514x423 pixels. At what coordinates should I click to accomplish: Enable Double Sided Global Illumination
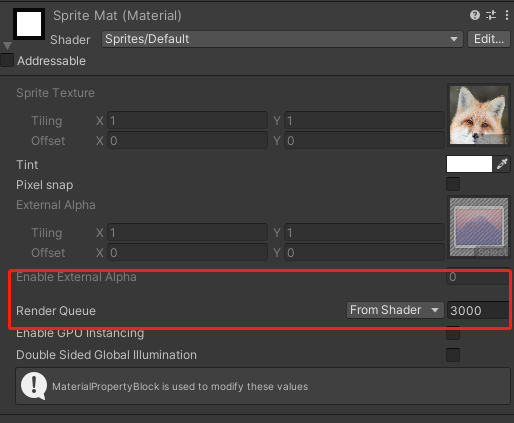(x=453, y=355)
